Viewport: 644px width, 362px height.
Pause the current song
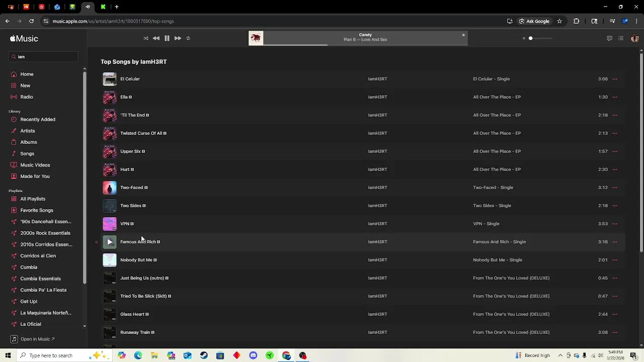coord(167,38)
